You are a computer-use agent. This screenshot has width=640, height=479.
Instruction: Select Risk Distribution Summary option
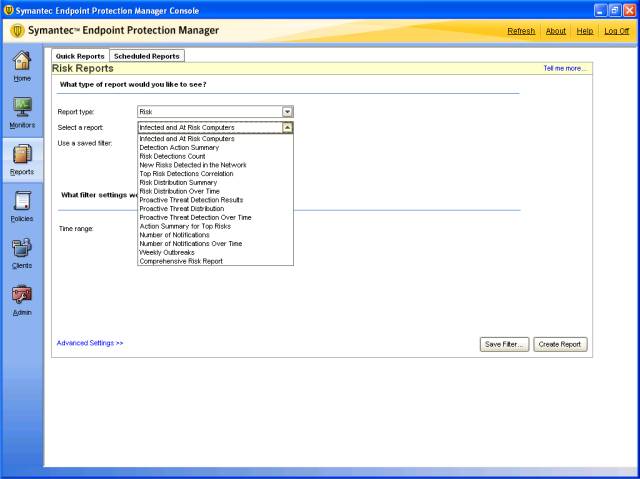[x=215, y=182]
